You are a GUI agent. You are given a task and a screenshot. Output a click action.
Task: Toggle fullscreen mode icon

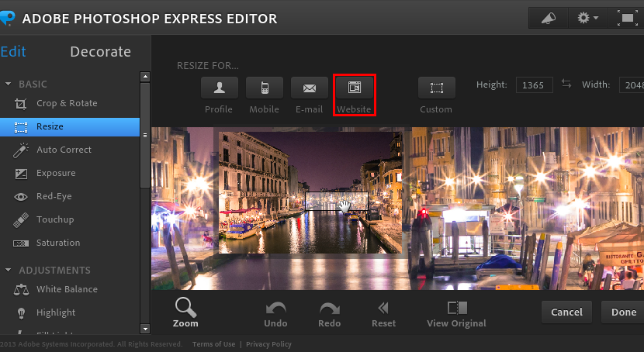(x=627, y=18)
